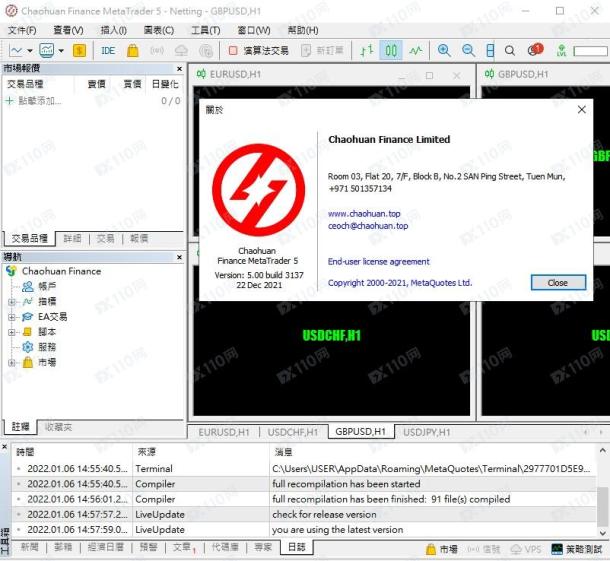The image size is (610, 561).
Task: Close the Toolbox panel
Action: pos(5,447)
